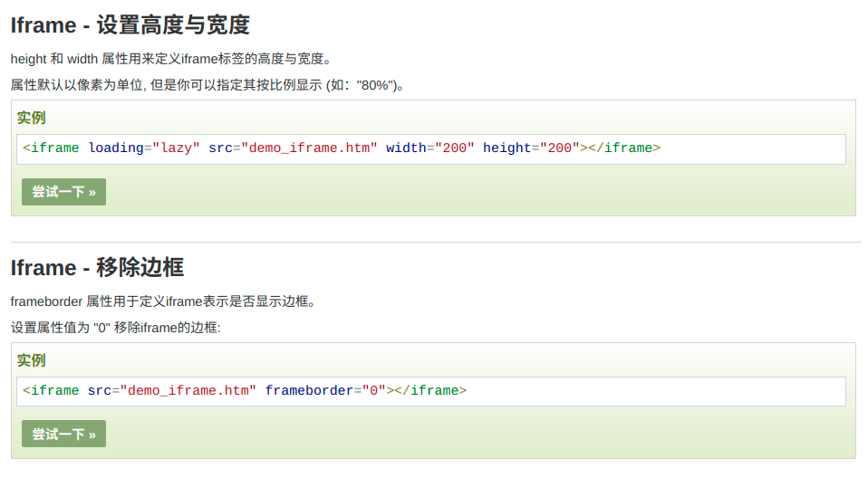Click inside the frameborder="0" code line
This screenshot has height=478, width=868.
click(634, 391)
